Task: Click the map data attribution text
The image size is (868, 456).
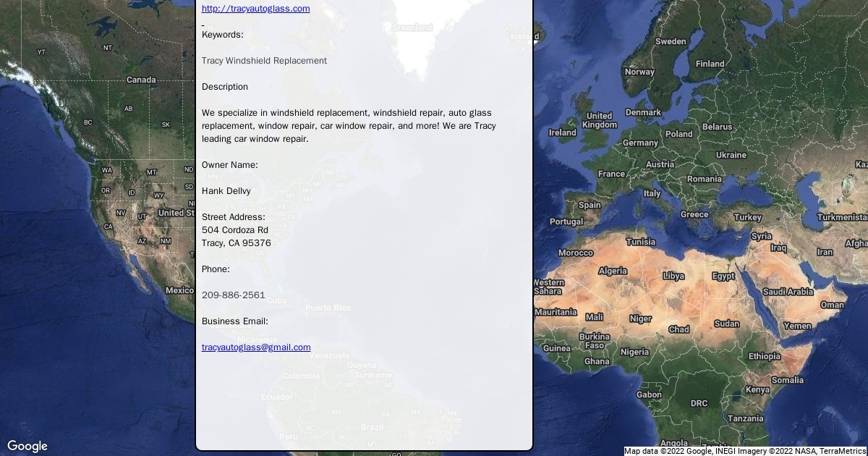Action: [744, 451]
